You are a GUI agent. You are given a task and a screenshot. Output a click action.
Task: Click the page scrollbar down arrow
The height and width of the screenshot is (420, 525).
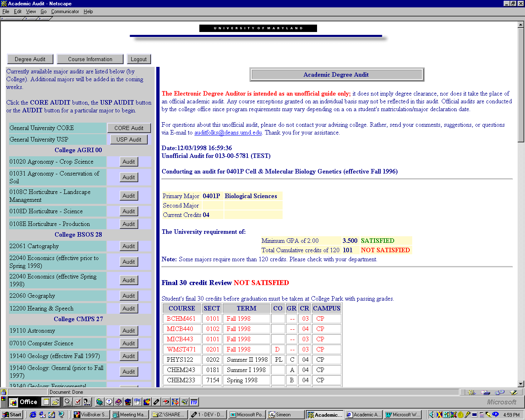[x=521, y=384]
